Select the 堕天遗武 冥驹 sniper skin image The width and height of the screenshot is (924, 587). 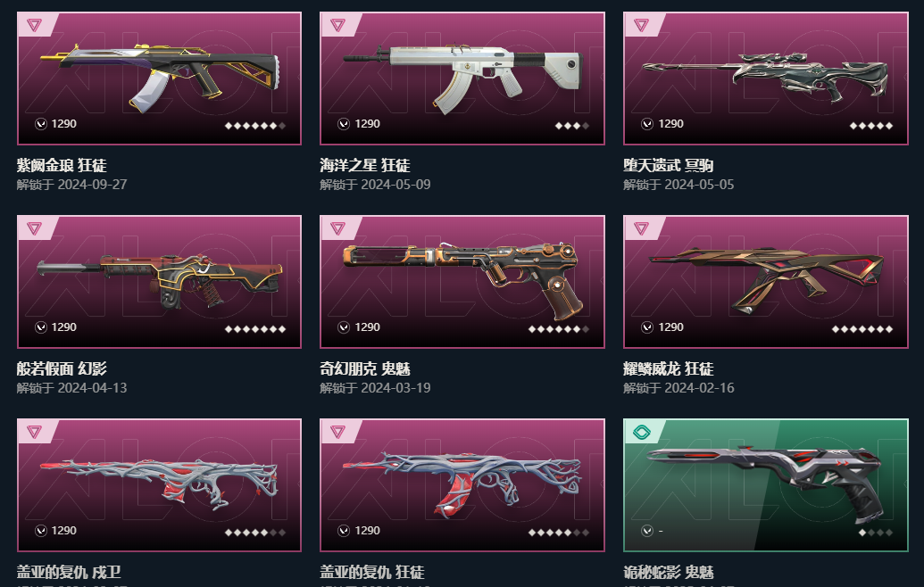[765, 79]
